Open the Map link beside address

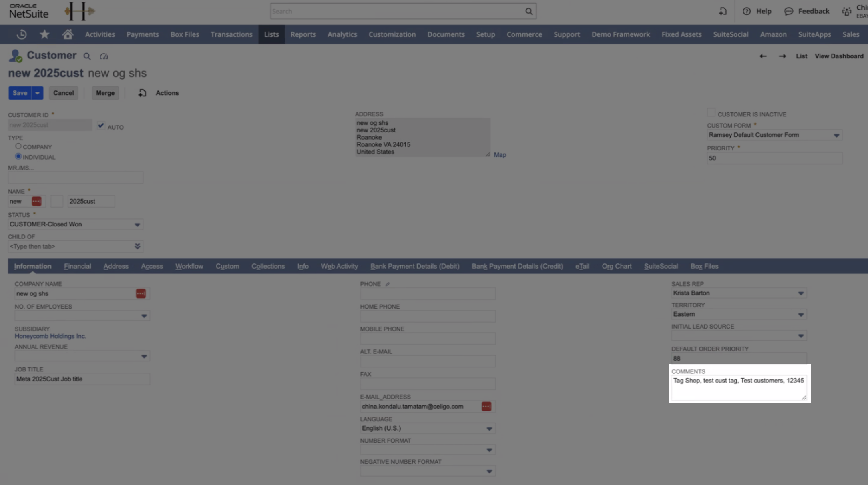[x=500, y=155]
